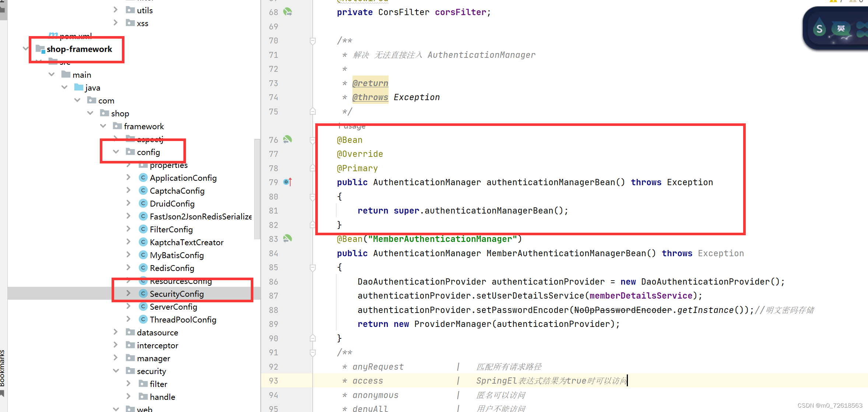
Task: Collapse the shop-framework project node
Action: pyautogui.click(x=25, y=48)
